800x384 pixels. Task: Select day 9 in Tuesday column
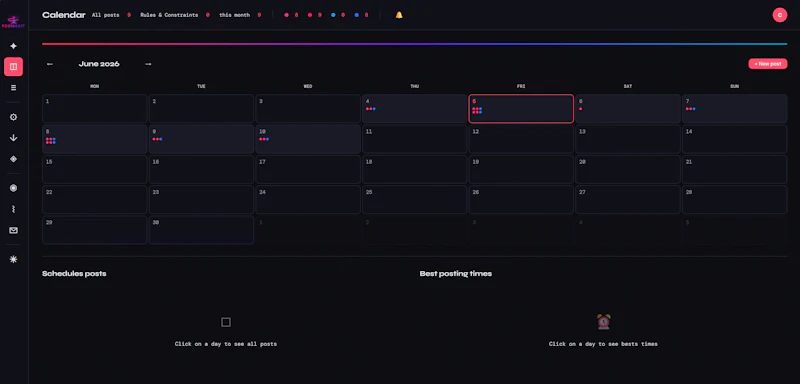point(201,139)
